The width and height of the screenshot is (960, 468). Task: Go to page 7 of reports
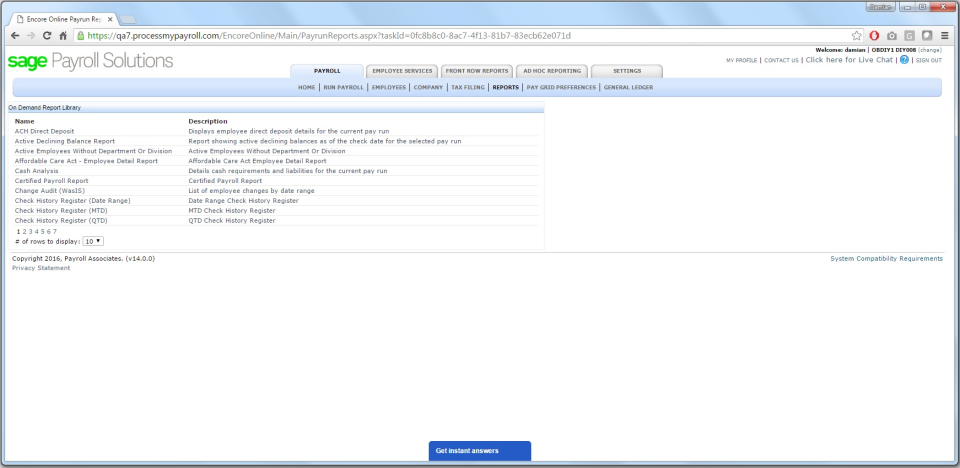pos(54,231)
